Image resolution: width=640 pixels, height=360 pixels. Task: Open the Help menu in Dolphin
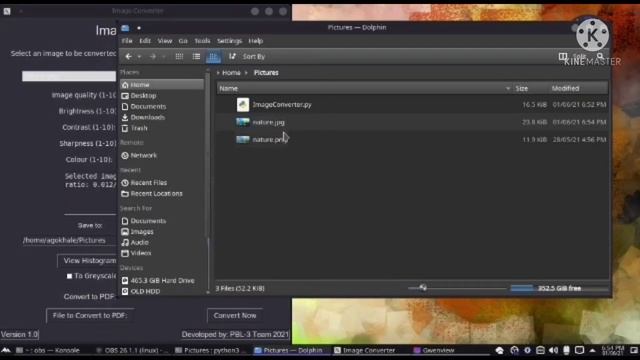[x=256, y=41]
